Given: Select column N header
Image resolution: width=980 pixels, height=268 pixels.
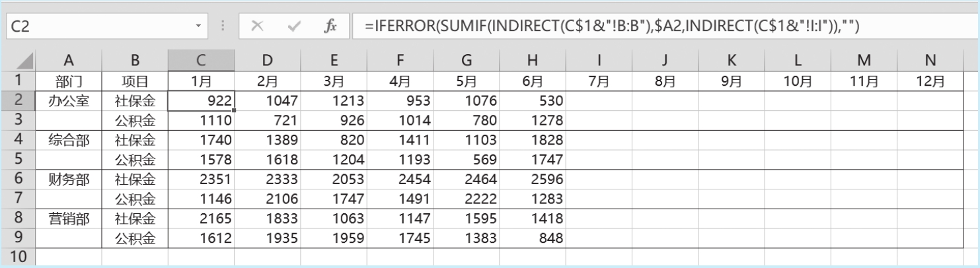Looking at the screenshot, I should tap(930, 61).
